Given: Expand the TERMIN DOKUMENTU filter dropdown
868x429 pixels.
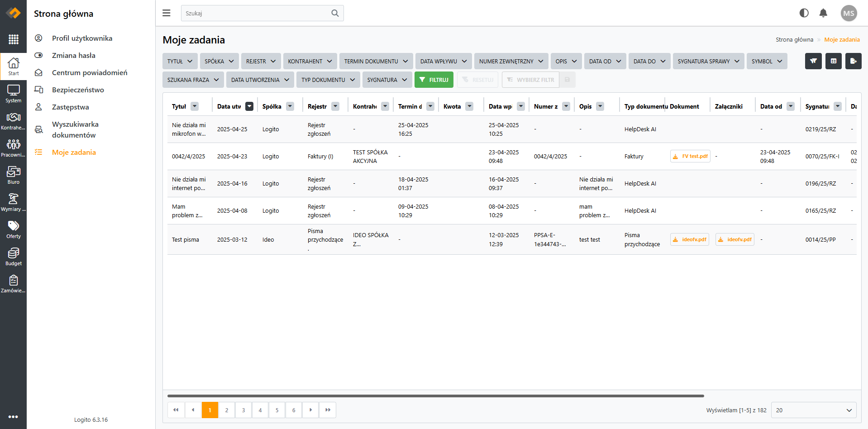Looking at the screenshot, I should [x=376, y=61].
